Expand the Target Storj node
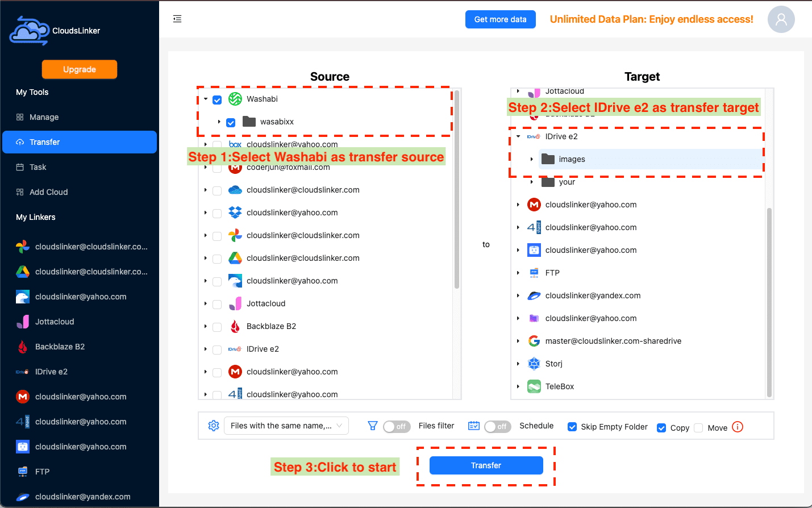 [518, 364]
